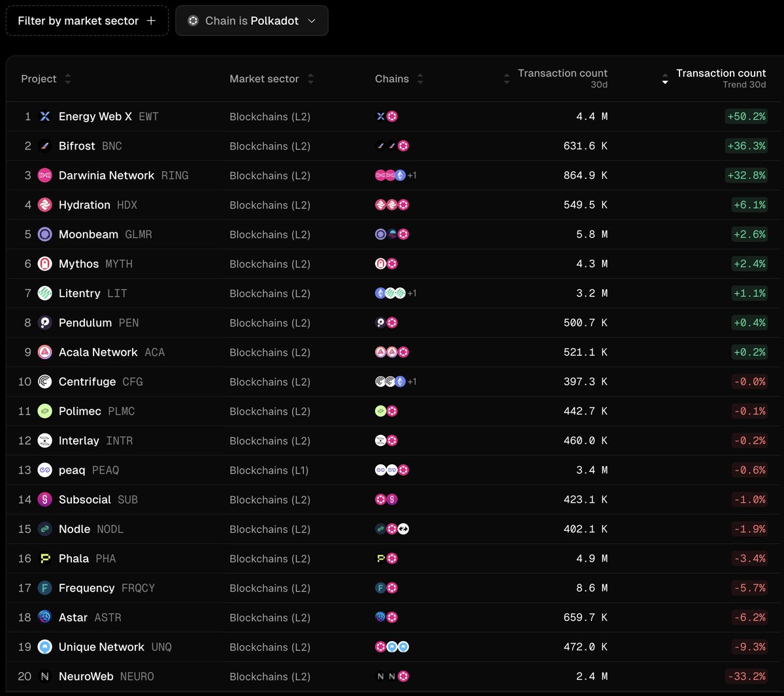The width and height of the screenshot is (784, 696).
Task: Click the -6.2% trend value
Action: (x=749, y=617)
